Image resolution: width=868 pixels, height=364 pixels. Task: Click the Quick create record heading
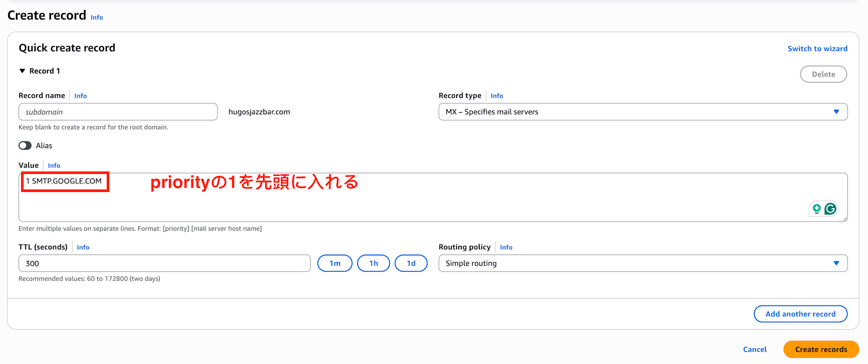pos(67,48)
